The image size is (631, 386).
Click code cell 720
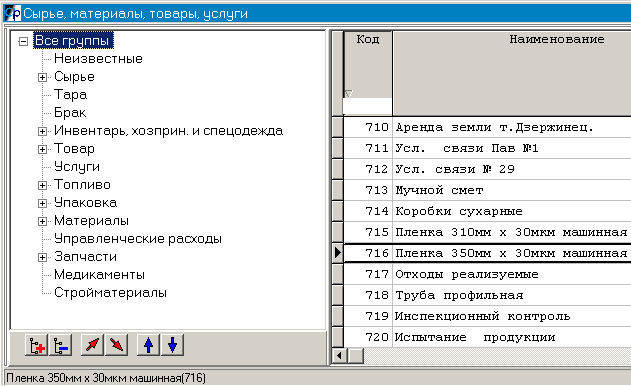click(x=368, y=337)
